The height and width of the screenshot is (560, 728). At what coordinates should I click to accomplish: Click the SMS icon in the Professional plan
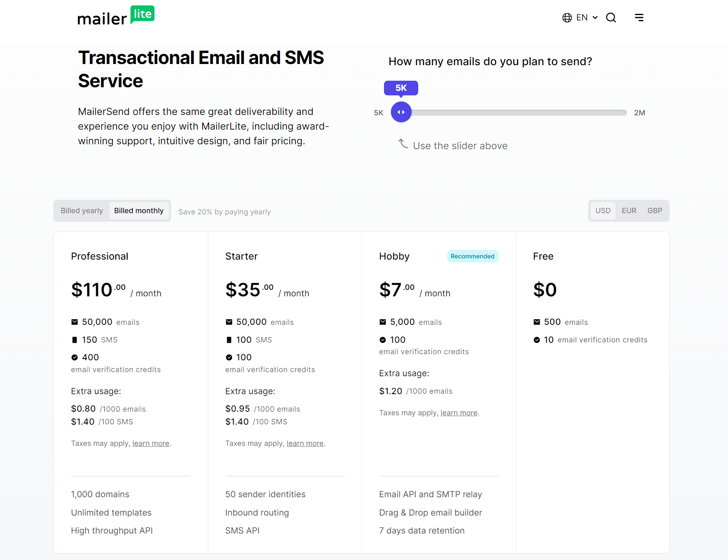point(75,339)
